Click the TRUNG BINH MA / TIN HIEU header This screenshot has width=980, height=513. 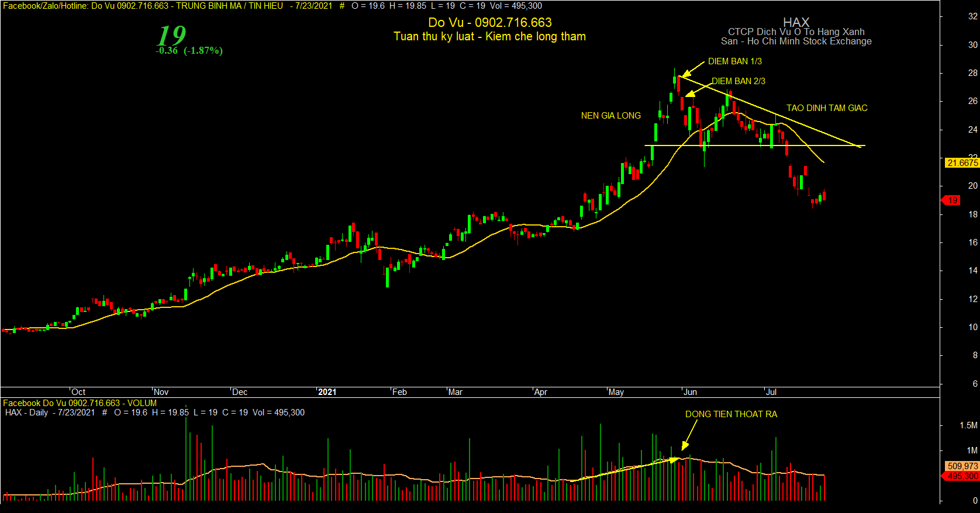point(229,6)
